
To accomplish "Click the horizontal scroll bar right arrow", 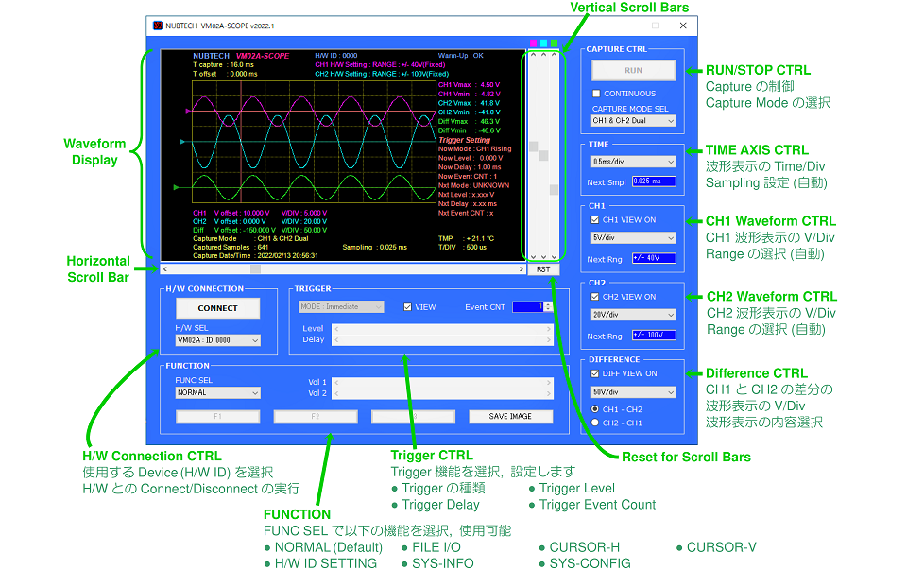I will click(x=521, y=269).
